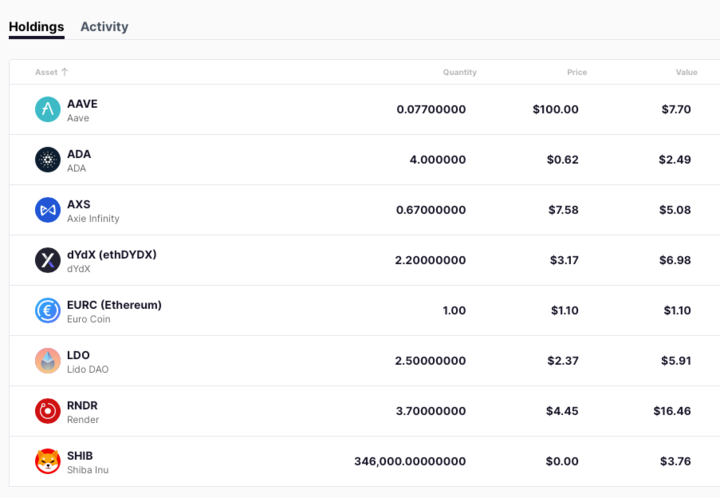The width and height of the screenshot is (720, 498).
Task: Click the ADA Cardano coin icon
Action: tap(48, 160)
